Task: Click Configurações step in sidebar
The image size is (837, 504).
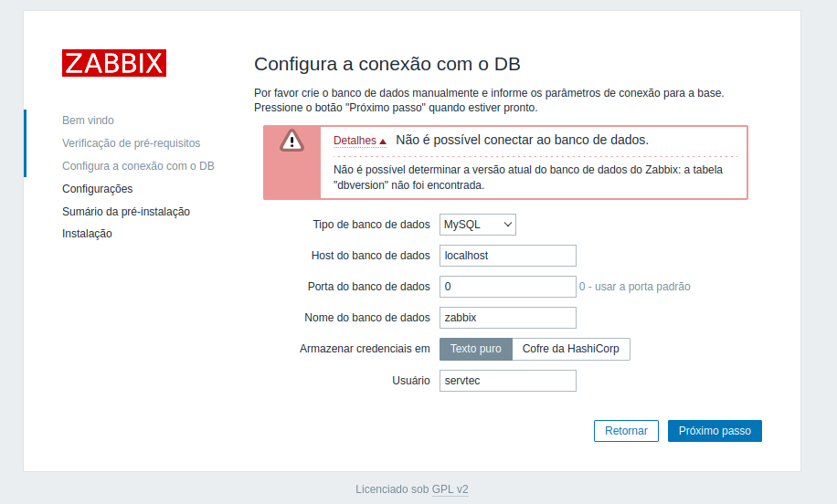Action: [97, 189]
